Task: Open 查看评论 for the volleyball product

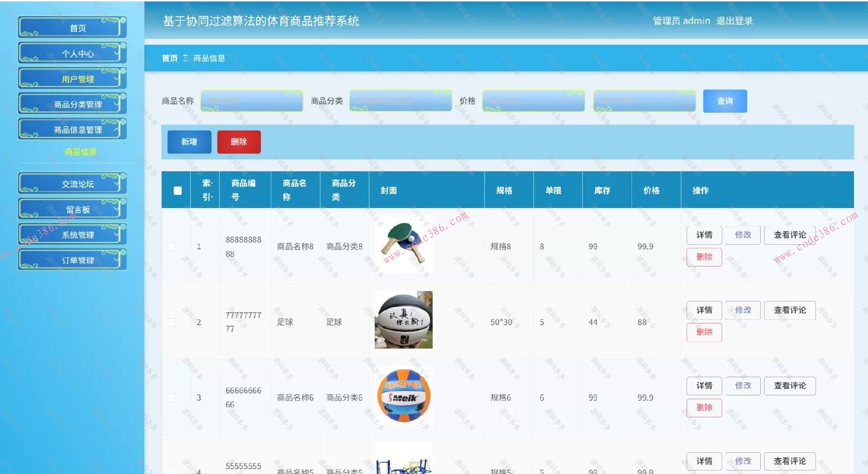Action: [789, 386]
